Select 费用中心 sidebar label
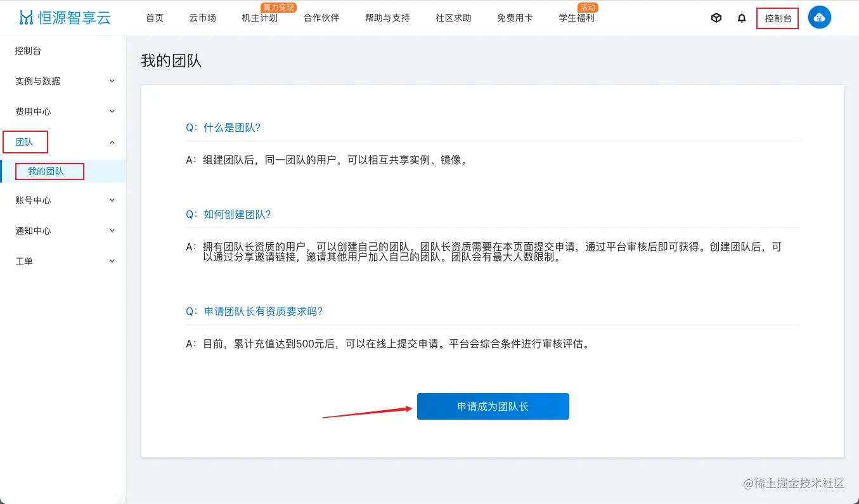The height and width of the screenshot is (504, 859). 33,112
